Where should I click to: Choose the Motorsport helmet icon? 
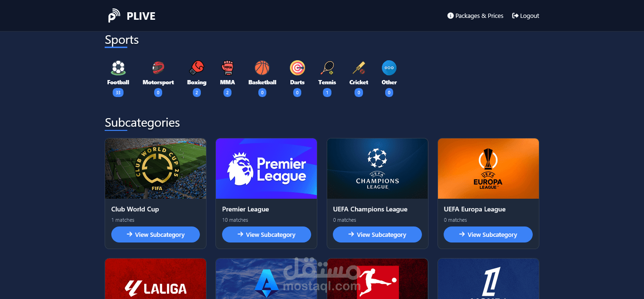(158, 68)
